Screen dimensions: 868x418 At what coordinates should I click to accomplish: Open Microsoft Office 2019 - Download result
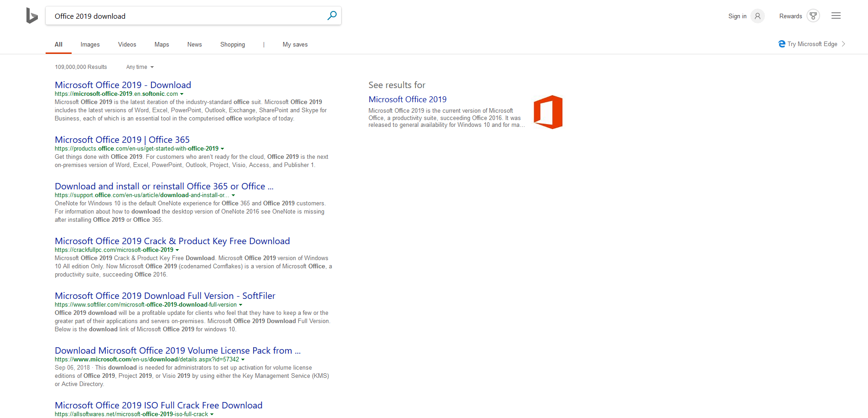[123, 85]
